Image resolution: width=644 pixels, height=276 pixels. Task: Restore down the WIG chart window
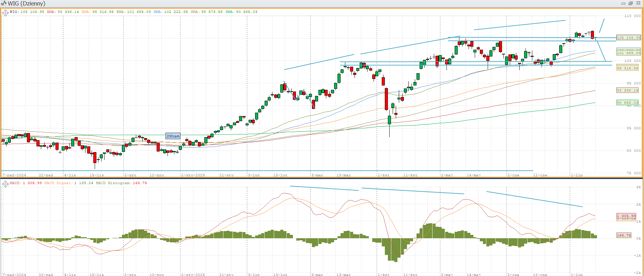point(631,3)
